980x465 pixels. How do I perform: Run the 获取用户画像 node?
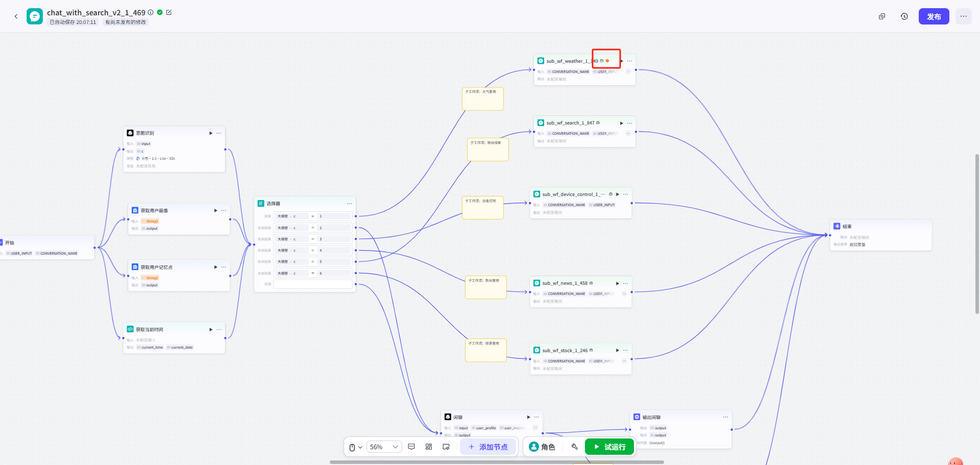[x=215, y=210]
